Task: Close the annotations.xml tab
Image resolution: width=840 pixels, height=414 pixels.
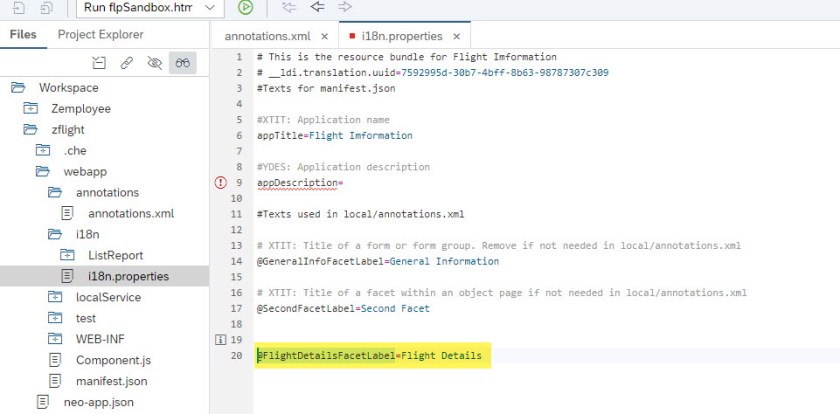Action: coord(324,36)
